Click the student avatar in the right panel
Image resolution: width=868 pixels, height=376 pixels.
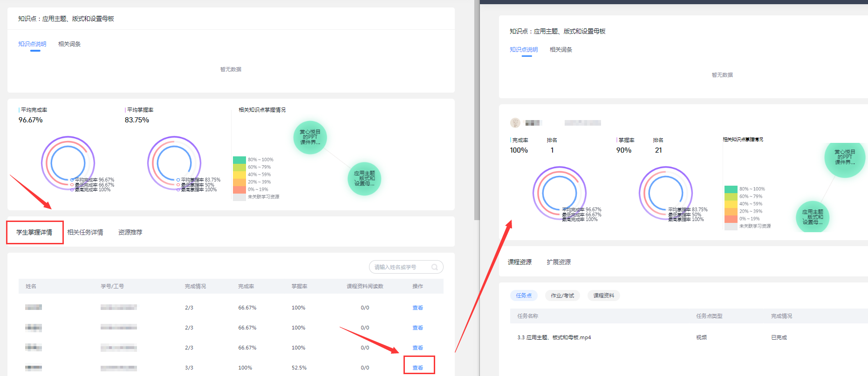(515, 123)
